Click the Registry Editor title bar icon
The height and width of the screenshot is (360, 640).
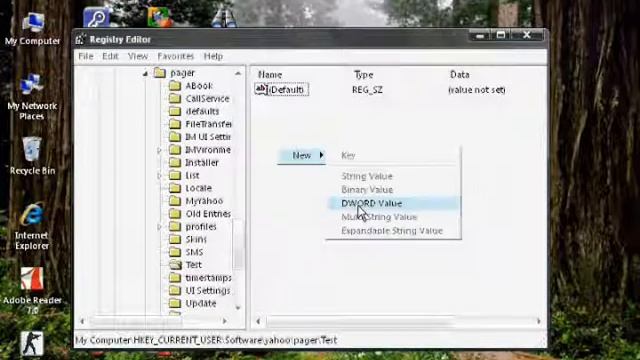(80, 39)
